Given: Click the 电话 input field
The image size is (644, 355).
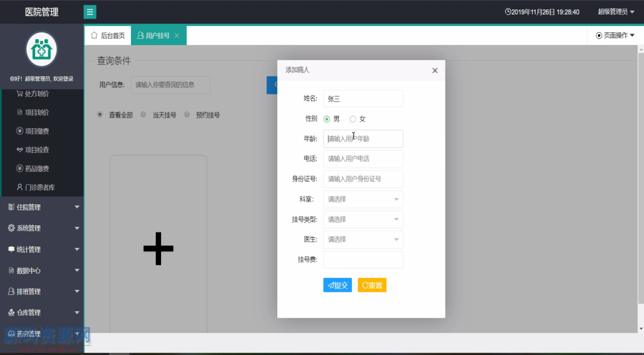Looking at the screenshot, I should pos(363,159).
